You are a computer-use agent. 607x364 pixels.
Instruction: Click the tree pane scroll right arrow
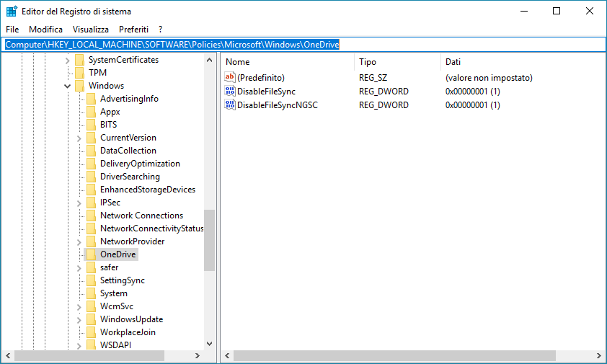pos(198,355)
